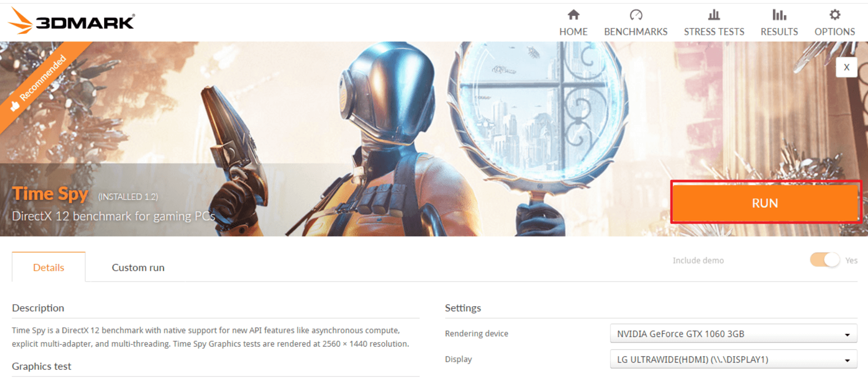This screenshot has width=868, height=380.
Task: Click the RESULTS menu label
Action: click(x=779, y=32)
